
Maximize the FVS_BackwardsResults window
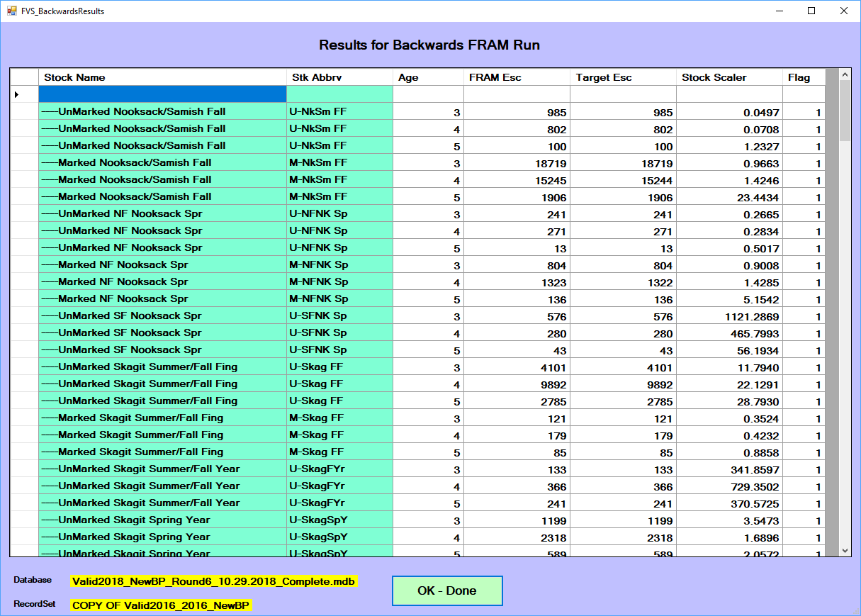point(811,11)
